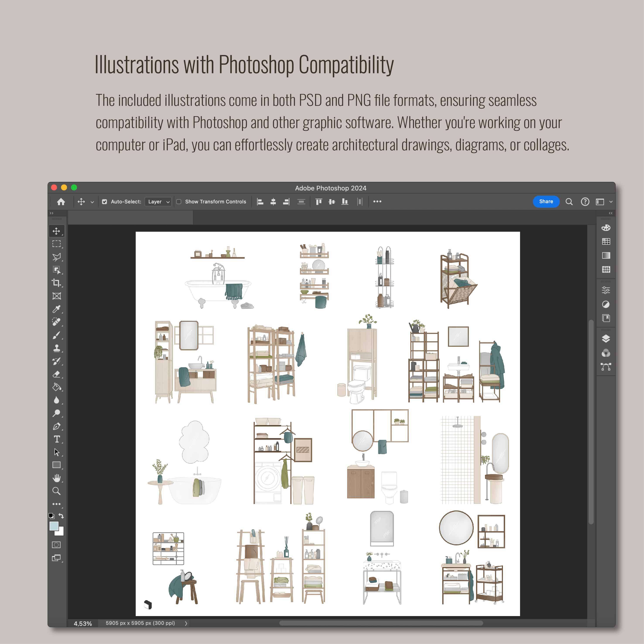Screen dimensions: 644x644
Task: Select the Rectangular Marquee tool
Action: click(56, 244)
